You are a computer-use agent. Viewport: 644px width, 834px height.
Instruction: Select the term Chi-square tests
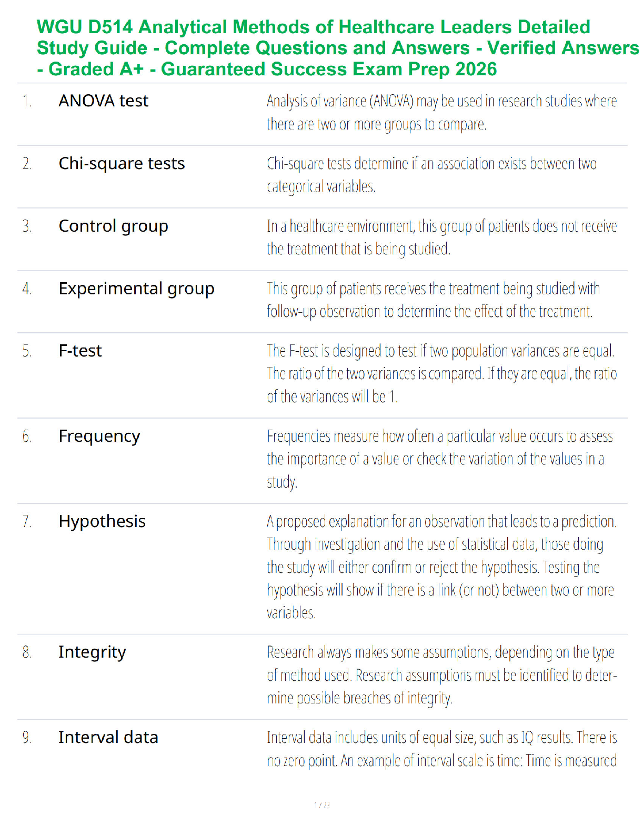pyautogui.click(x=122, y=164)
